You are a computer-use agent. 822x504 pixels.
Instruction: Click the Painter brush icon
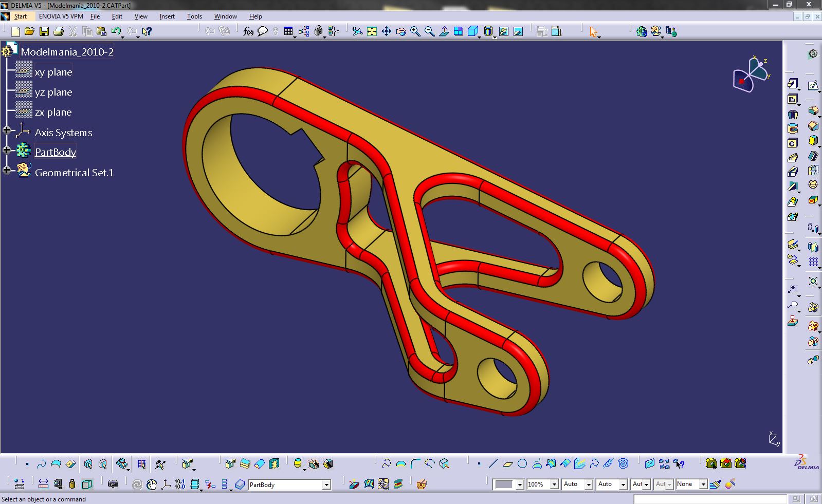(x=715, y=484)
